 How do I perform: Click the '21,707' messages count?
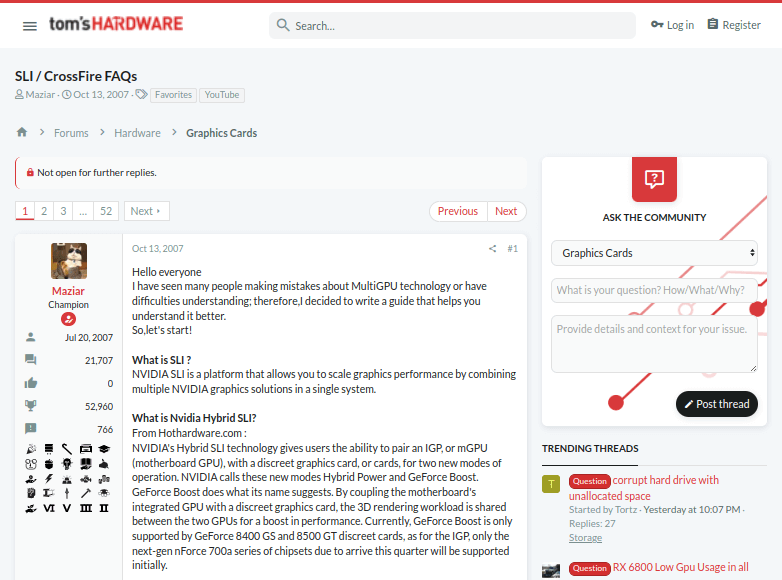click(x=99, y=360)
